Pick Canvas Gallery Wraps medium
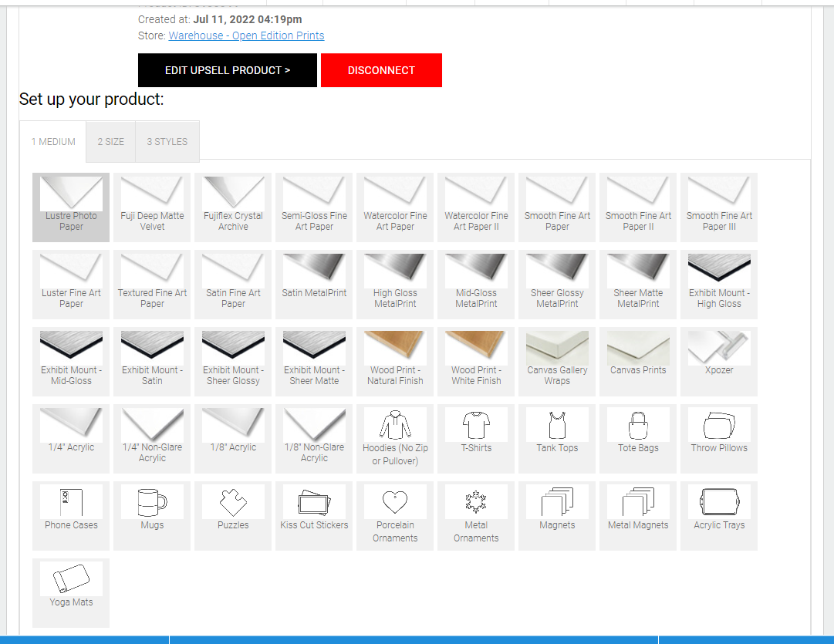 [x=557, y=362]
